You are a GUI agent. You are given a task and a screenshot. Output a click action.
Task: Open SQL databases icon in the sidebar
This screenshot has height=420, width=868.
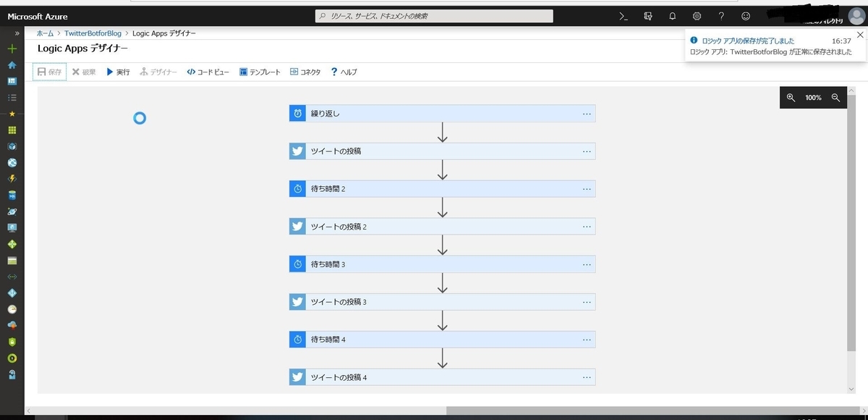pyautogui.click(x=12, y=195)
